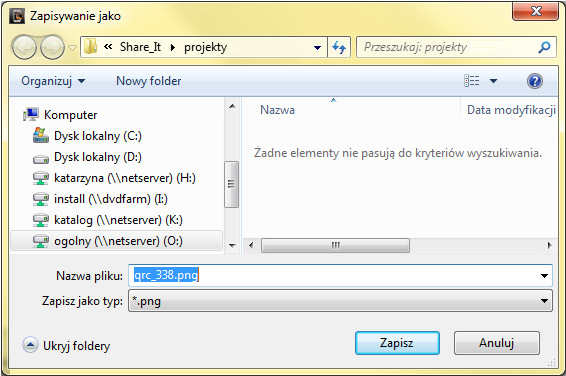Click the change view icon
This screenshot has height=376, width=566.
tap(471, 81)
